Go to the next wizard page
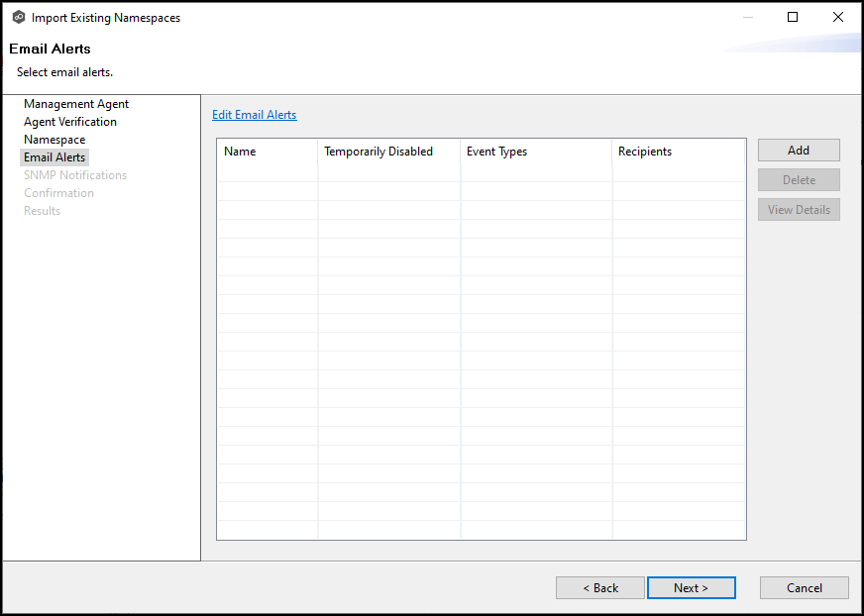The height and width of the screenshot is (616, 864). [691, 588]
